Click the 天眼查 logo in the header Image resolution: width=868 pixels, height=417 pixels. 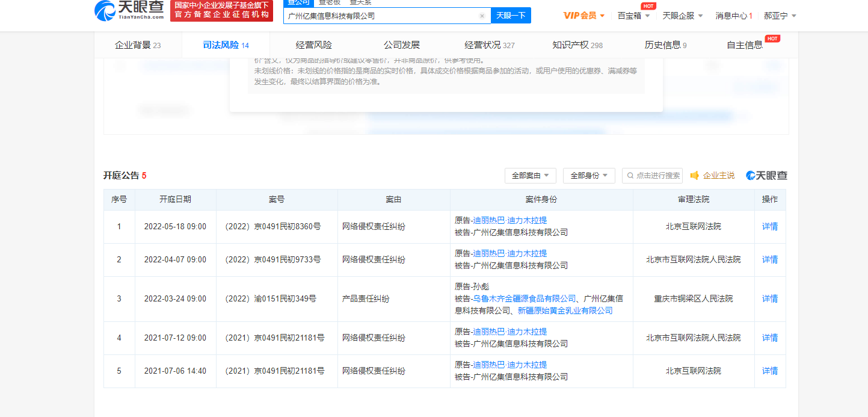point(129,10)
